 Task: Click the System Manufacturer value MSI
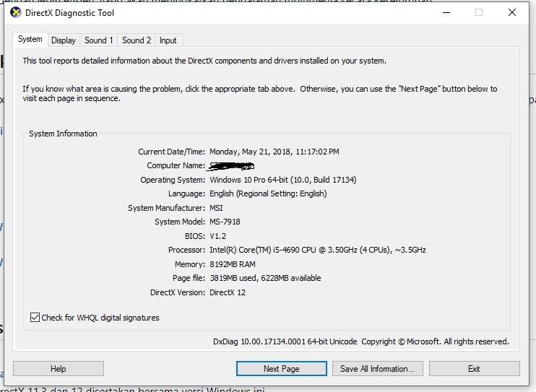coord(216,208)
